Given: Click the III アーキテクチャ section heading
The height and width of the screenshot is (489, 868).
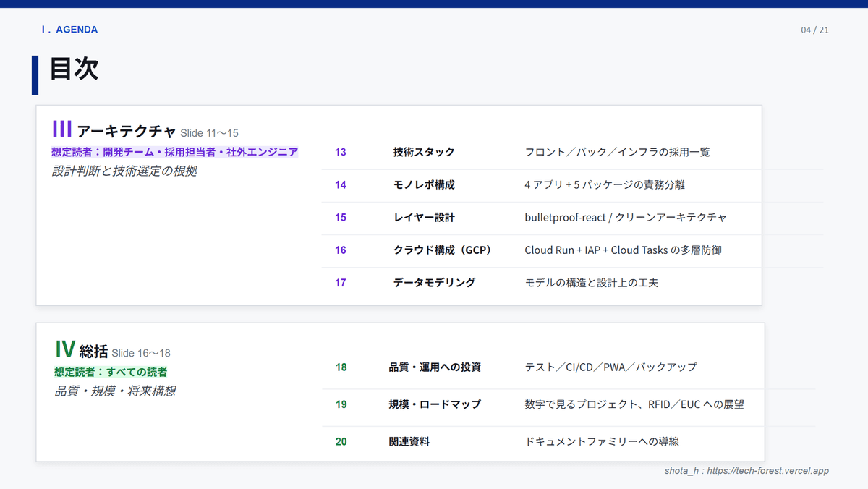Looking at the screenshot, I should (x=114, y=131).
